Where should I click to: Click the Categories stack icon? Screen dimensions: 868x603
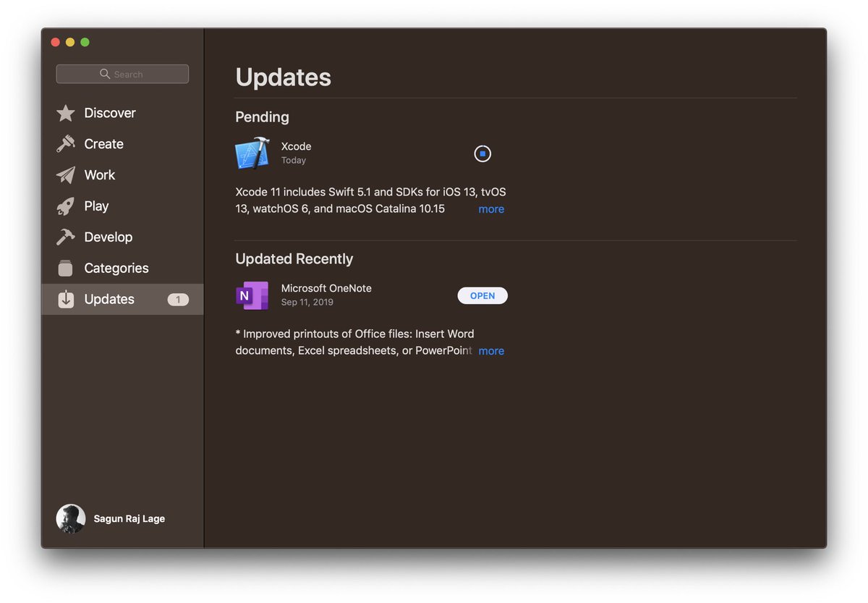(x=66, y=268)
